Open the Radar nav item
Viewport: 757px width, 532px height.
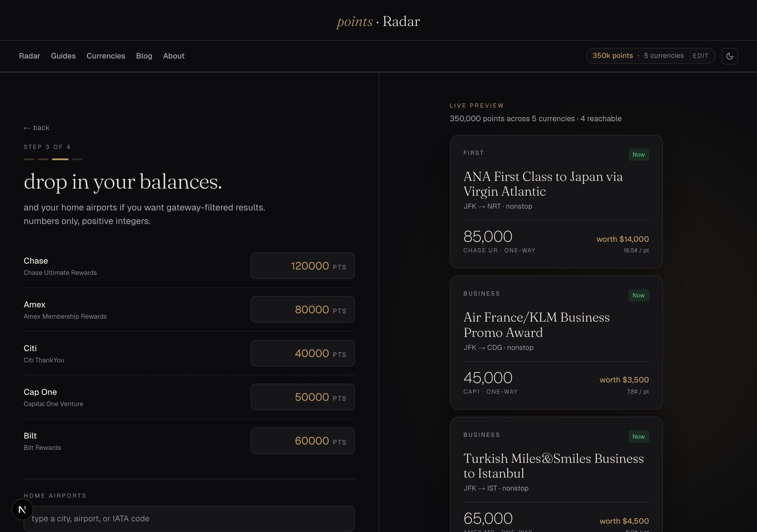point(29,56)
